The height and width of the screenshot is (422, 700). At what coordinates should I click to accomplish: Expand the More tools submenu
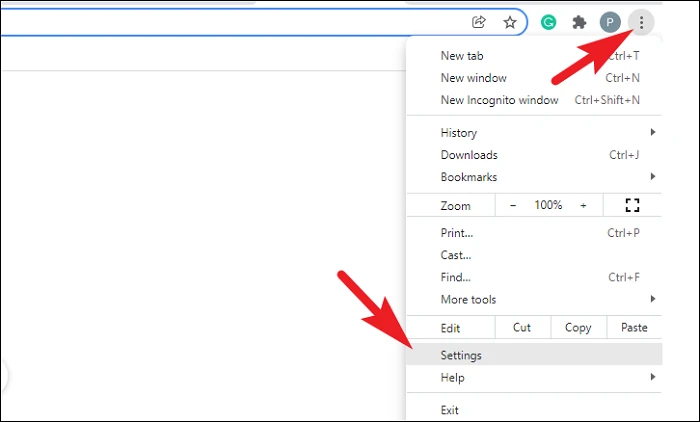534,299
